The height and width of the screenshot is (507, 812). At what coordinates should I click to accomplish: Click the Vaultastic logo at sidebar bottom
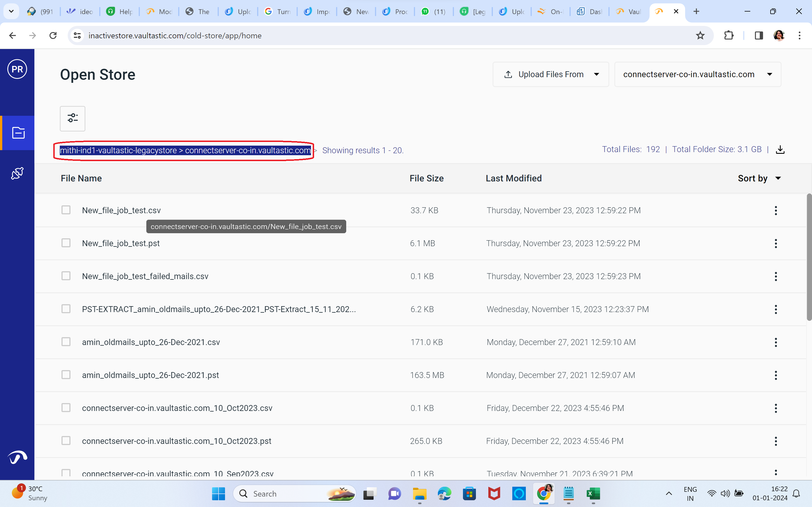click(17, 457)
